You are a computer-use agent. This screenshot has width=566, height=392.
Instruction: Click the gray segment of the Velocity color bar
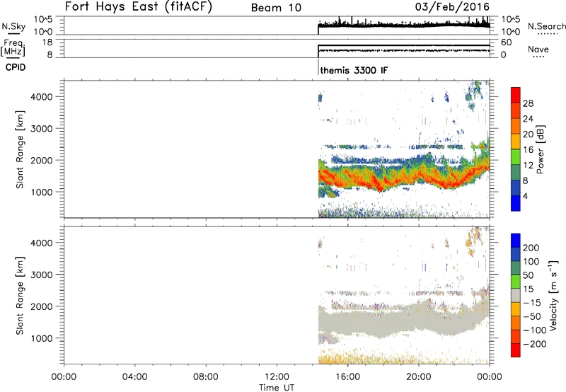point(516,295)
